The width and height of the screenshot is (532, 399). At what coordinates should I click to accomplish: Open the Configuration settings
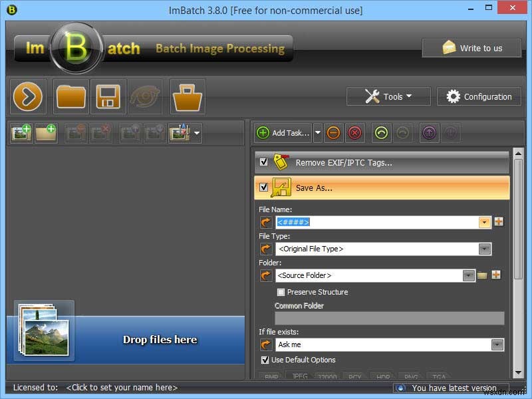pos(478,96)
